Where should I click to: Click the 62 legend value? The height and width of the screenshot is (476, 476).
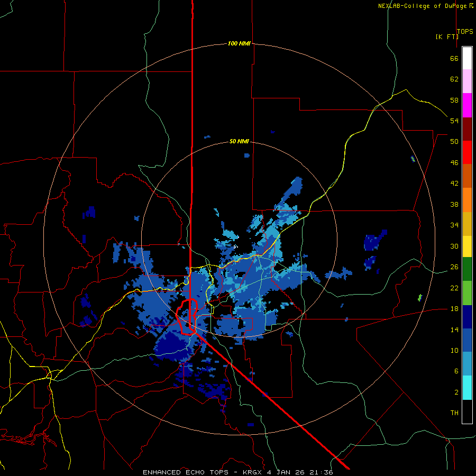tap(454, 79)
